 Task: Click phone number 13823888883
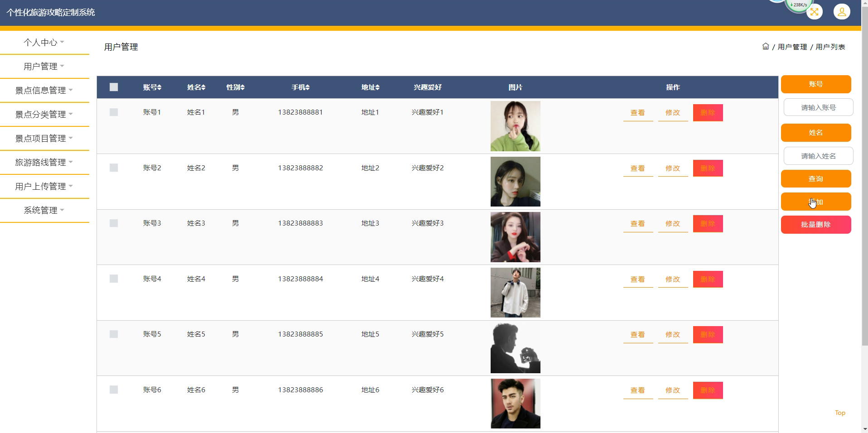pos(300,223)
